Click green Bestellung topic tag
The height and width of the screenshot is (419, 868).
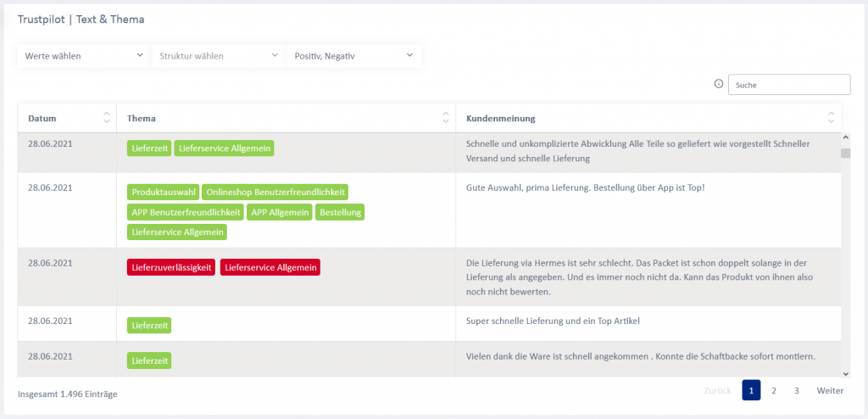tap(340, 212)
